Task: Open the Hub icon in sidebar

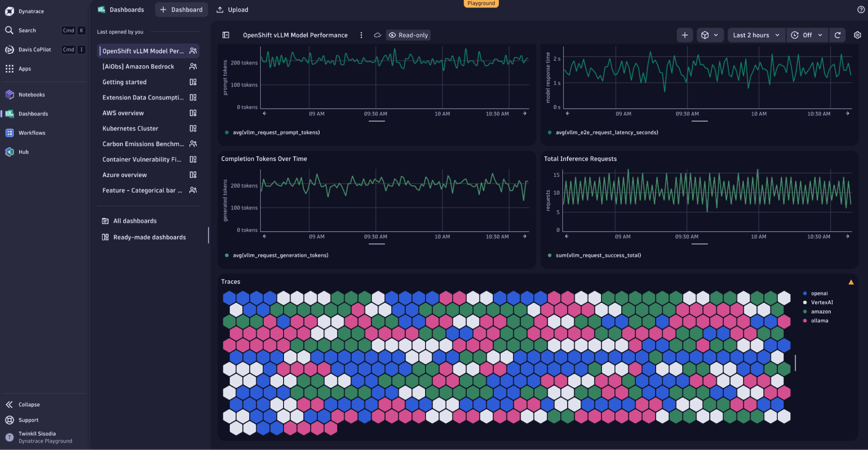Action: pyautogui.click(x=10, y=152)
